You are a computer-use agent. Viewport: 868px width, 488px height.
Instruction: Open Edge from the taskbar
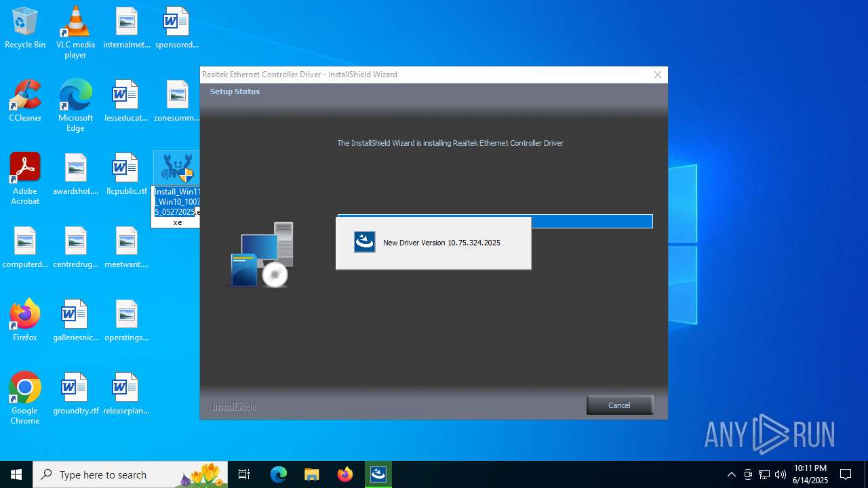pos(279,474)
